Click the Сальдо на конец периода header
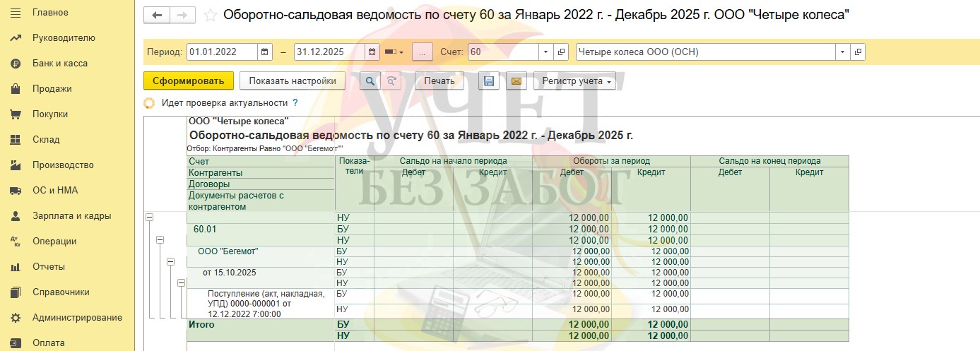Viewport: 980px width, 351px height. point(769,161)
